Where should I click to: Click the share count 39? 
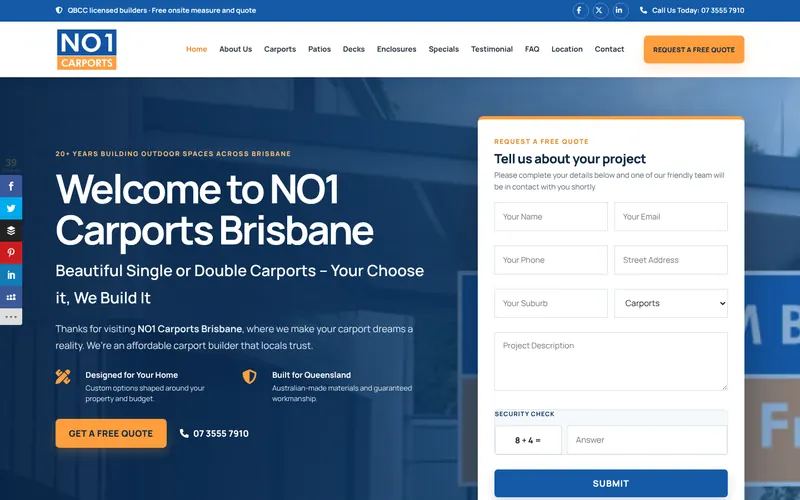[11, 163]
